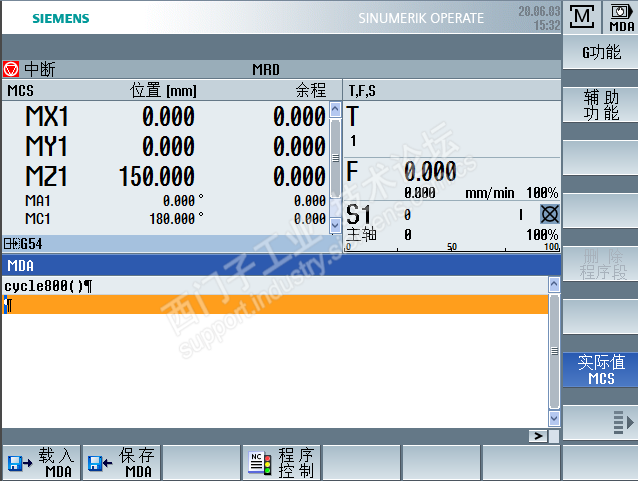
Task: Click the MCS coordinate system header
Action: pos(20,90)
